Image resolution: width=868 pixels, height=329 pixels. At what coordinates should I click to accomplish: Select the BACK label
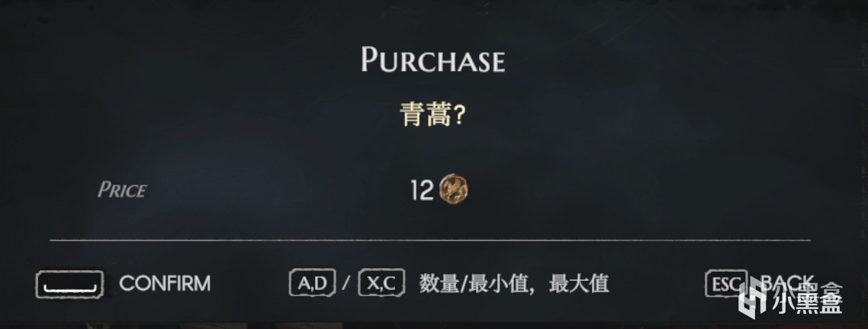[788, 283]
